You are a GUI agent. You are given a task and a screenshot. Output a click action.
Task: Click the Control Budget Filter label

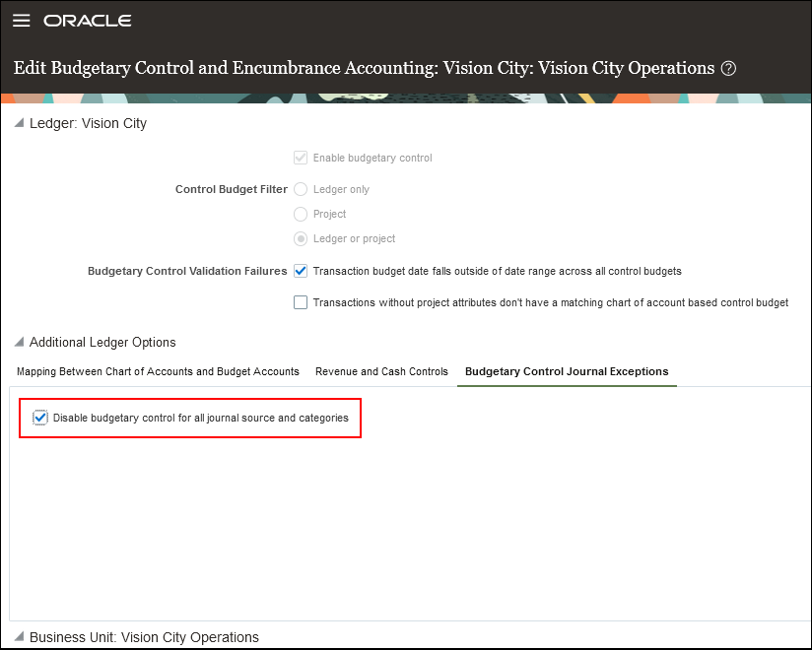[x=231, y=189]
